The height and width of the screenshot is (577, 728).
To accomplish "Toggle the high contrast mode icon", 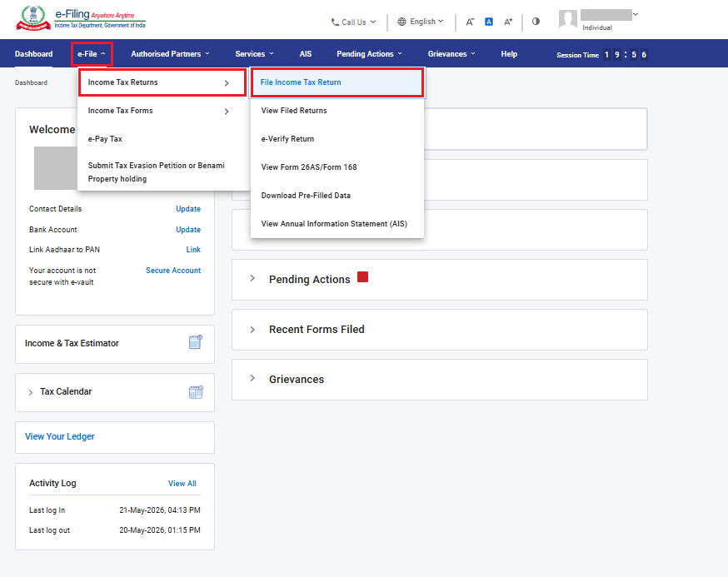I will pyautogui.click(x=536, y=22).
